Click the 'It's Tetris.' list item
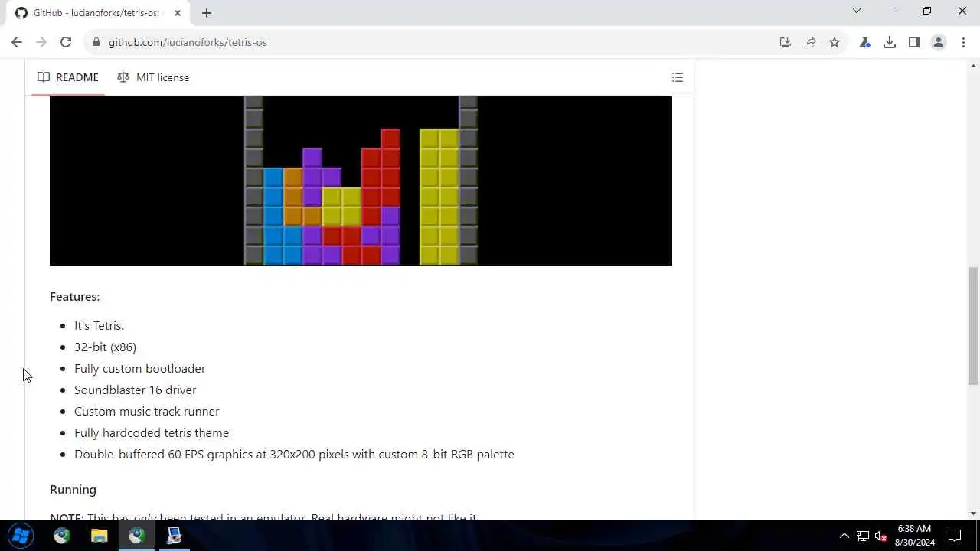 tap(99, 326)
